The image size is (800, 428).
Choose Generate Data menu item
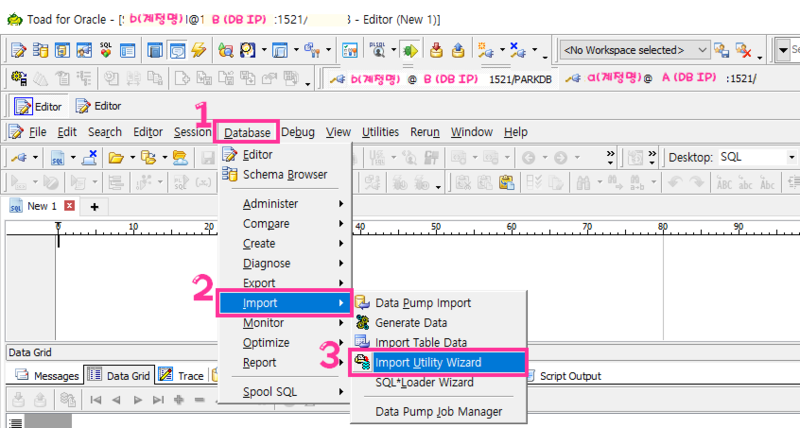[x=439, y=323]
